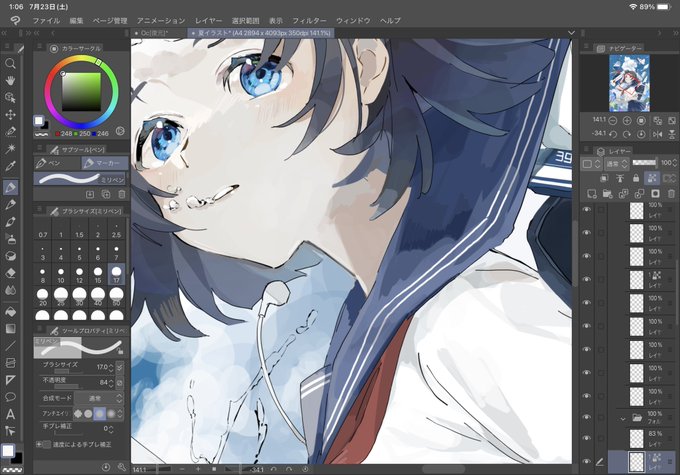680x475 pixels.
Task: Select the Operation object tool
Action: [10, 98]
